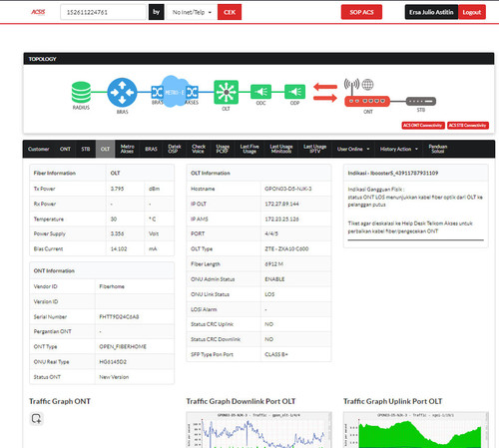Open the BRAS tab
Viewport: 499px width, 448px height.
coord(151,149)
